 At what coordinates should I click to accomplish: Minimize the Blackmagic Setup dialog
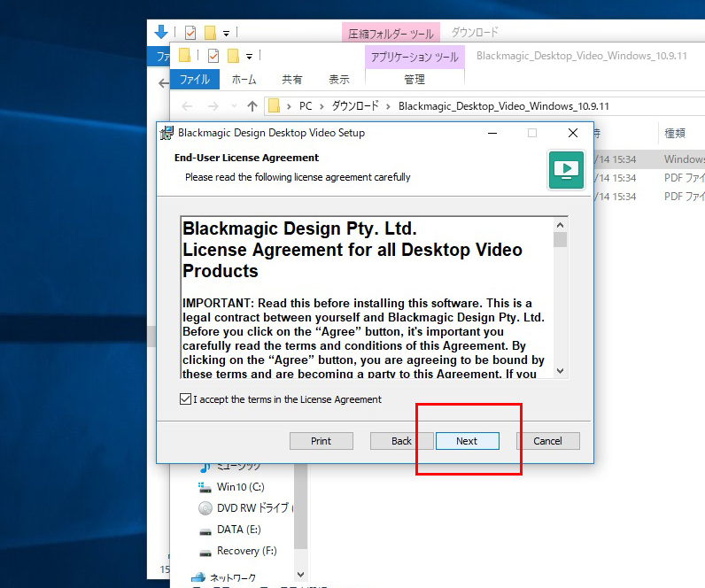click(492, 133)
